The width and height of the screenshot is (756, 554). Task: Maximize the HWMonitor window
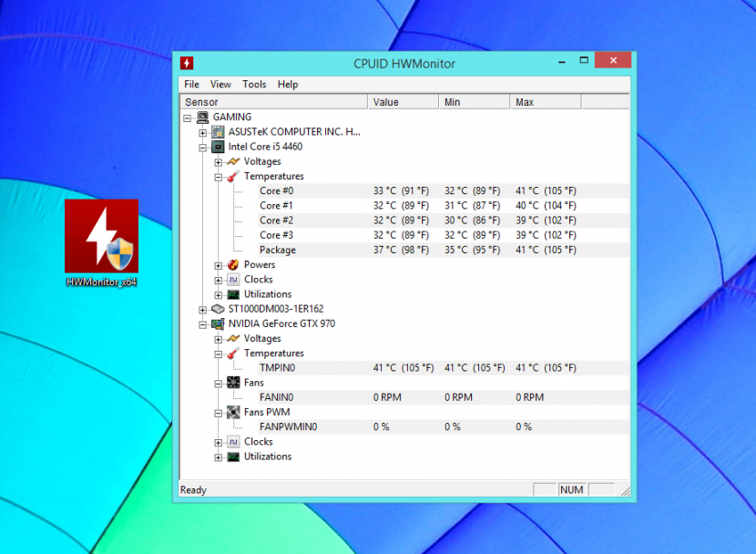coord(584,60)
